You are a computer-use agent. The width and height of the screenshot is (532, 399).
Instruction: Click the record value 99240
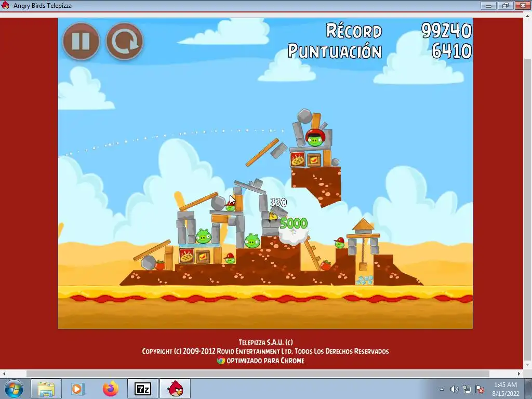[446, 31]
